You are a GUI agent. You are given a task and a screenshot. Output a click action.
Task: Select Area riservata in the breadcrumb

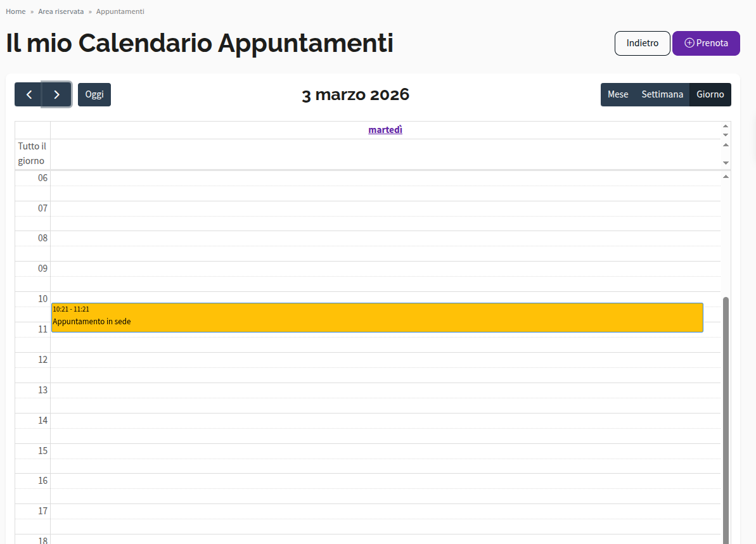tap(61, 11)
